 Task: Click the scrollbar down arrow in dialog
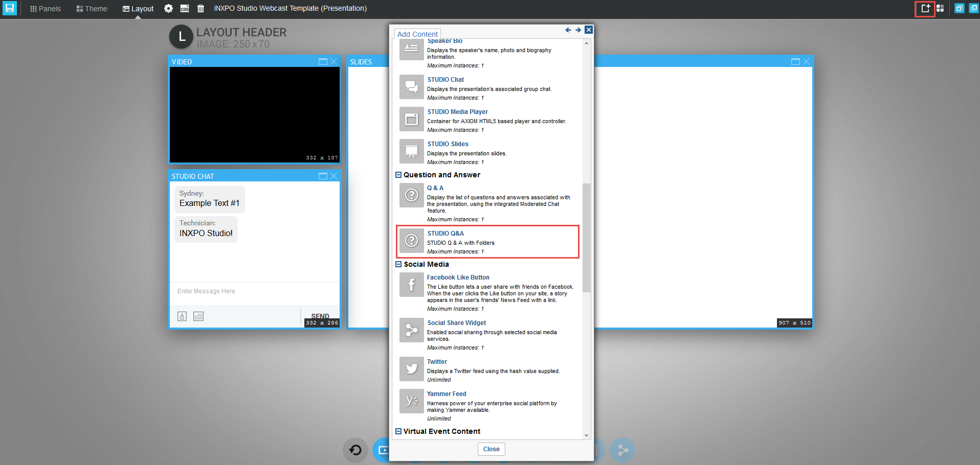pos(586,435)
